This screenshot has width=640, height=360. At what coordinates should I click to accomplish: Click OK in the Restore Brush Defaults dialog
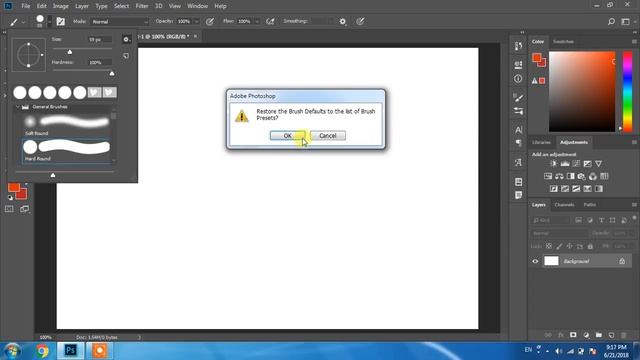click(x=287, y=136)
